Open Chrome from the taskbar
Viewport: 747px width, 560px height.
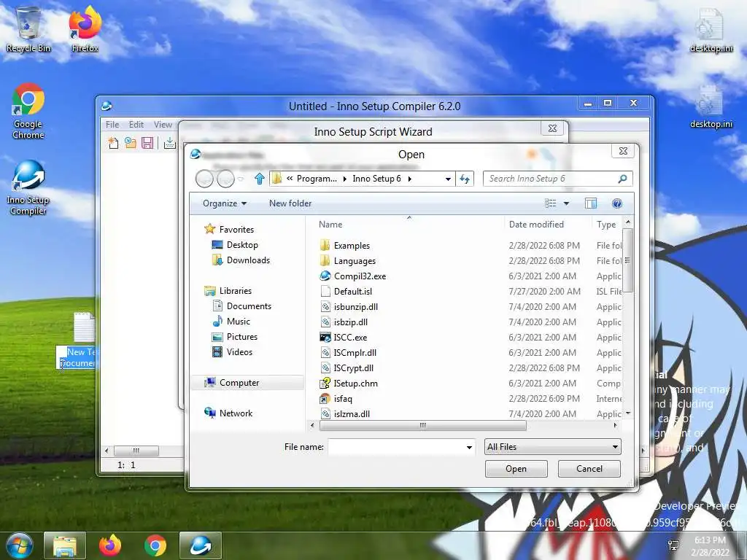[155, 545]
